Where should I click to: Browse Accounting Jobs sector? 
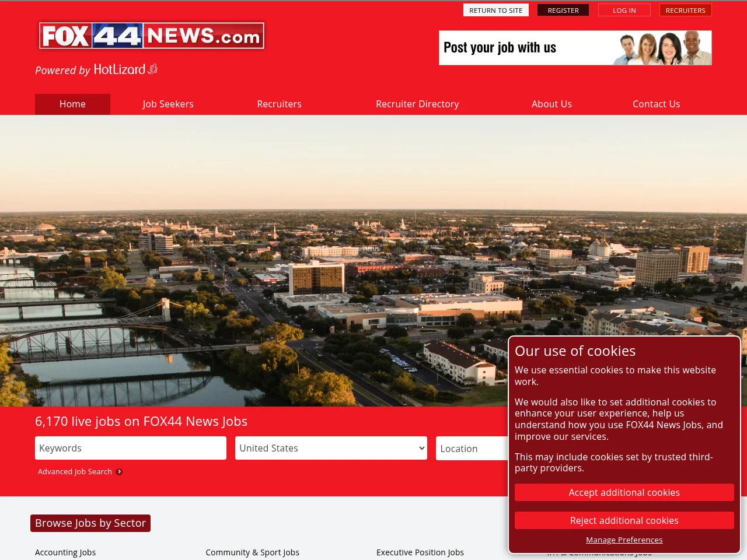65,552
